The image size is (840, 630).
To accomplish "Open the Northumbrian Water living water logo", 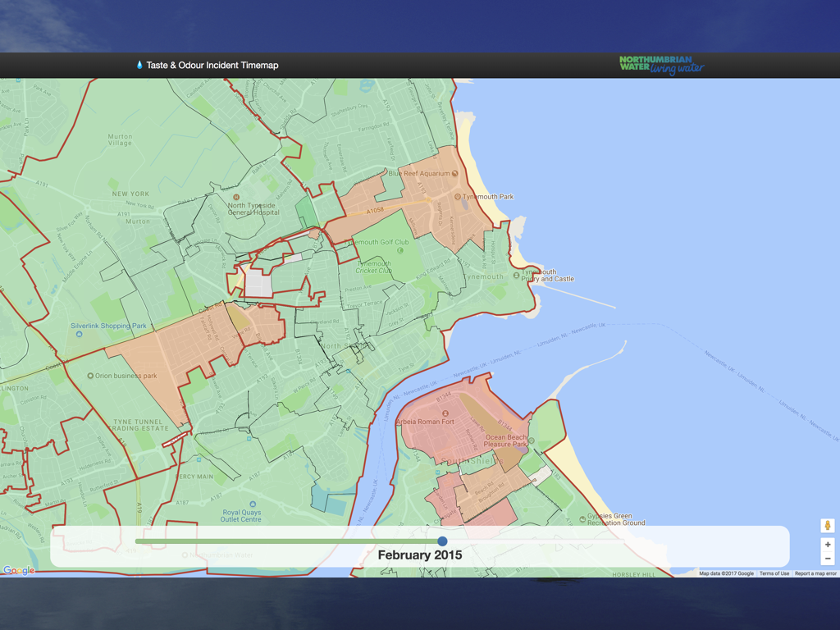I will coord(662,66).
